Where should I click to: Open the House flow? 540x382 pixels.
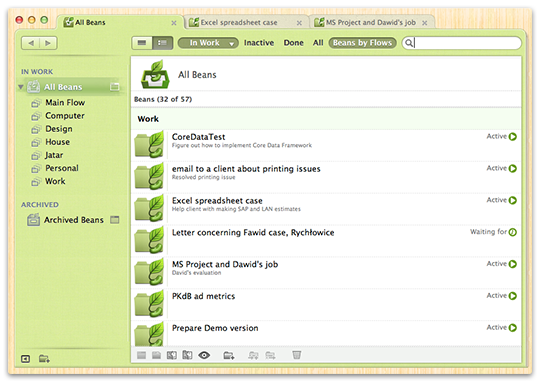(57, 142)
